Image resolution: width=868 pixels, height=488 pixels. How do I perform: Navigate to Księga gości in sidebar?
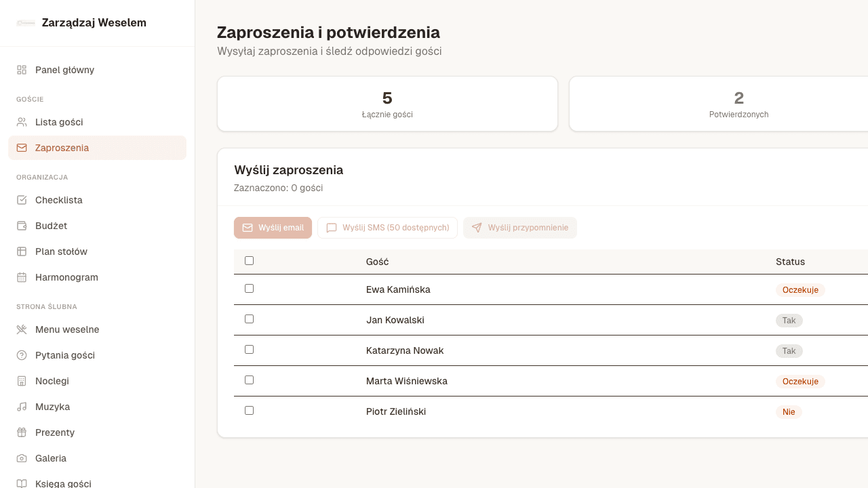[x=62, y=483]
